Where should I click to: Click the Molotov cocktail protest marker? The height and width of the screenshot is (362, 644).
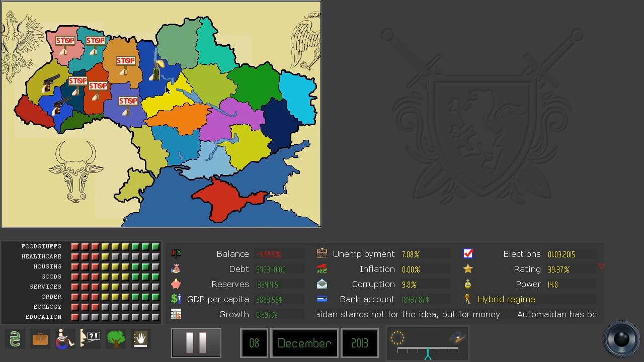pos(157,70)
